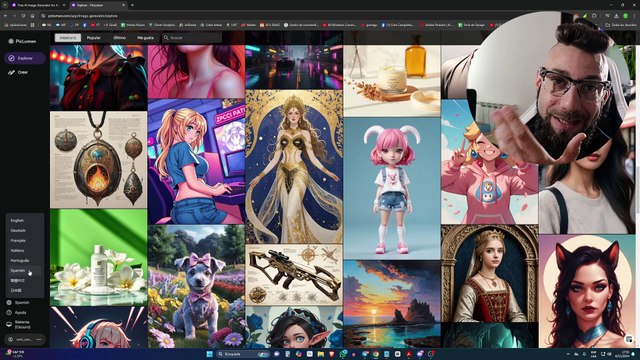The height and width of the screenshot is (360, 640).
Task: Open the pink-haired 3D doll image
Action: pos(392,188)
